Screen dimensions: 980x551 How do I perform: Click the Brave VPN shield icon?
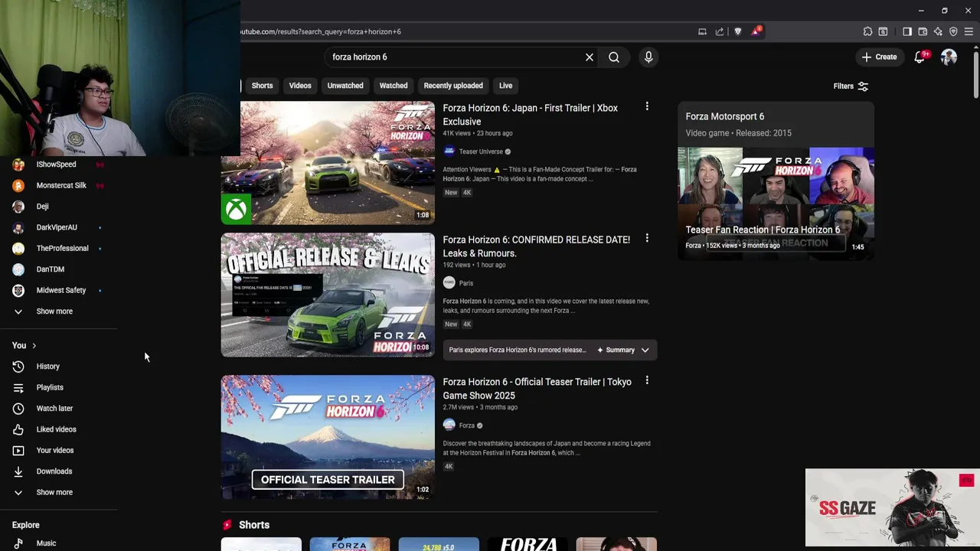click(953, 31)
